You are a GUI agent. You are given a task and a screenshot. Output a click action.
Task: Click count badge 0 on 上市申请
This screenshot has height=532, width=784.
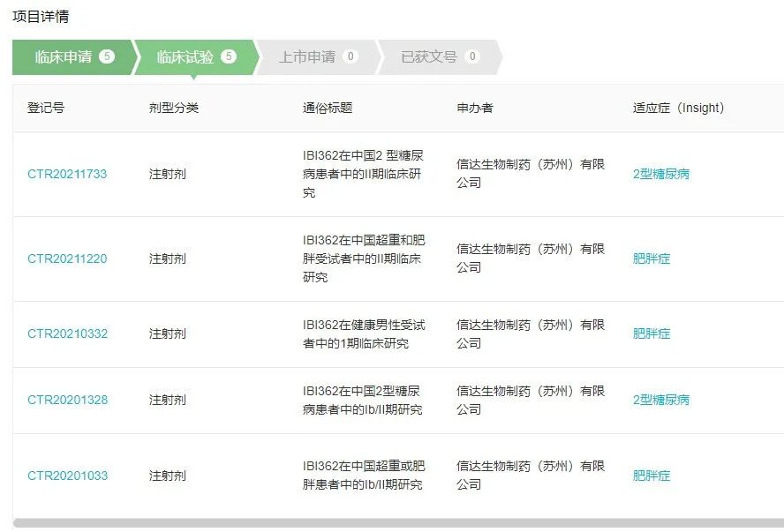(351, 57)
